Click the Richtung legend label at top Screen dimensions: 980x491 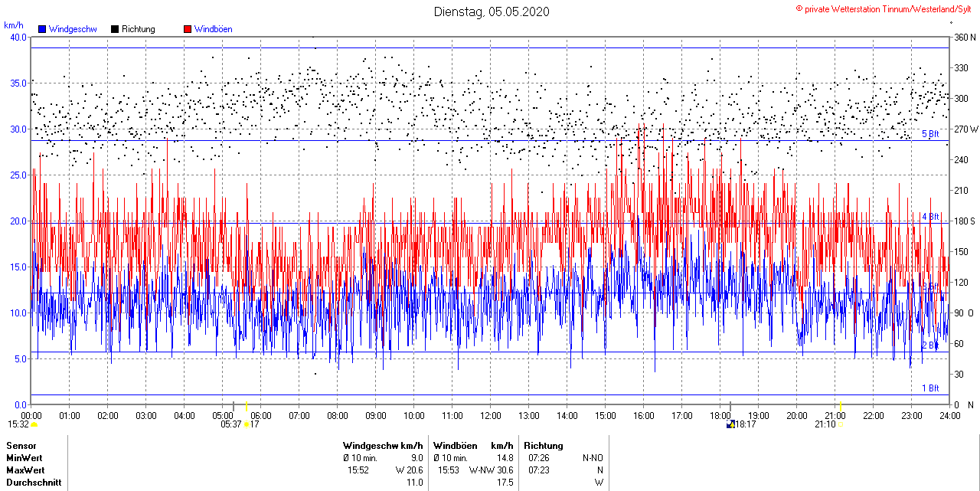139,29
